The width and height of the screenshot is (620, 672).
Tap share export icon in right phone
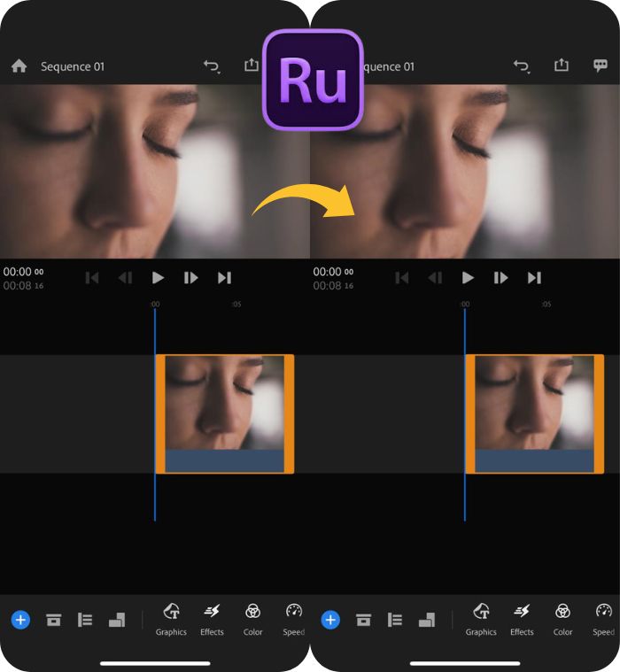click(x=562, y=65)
